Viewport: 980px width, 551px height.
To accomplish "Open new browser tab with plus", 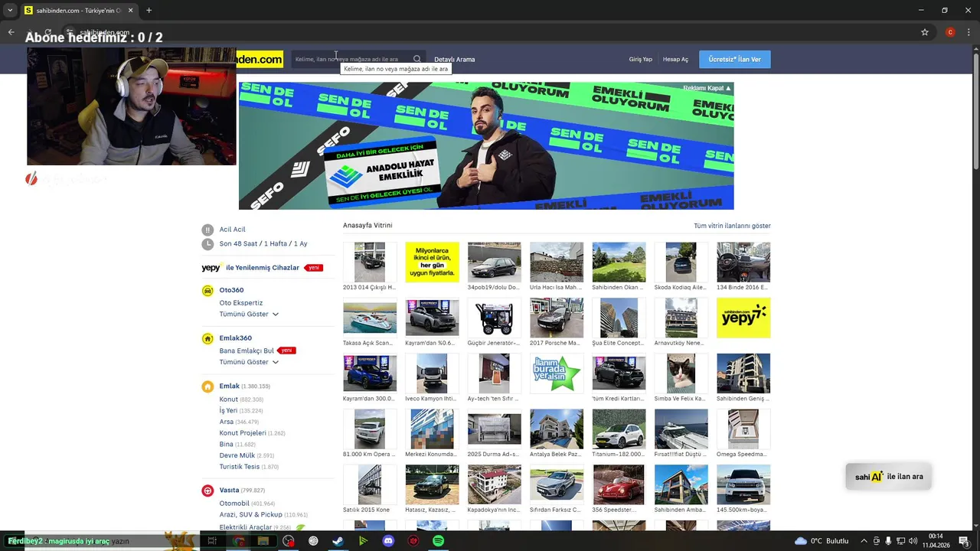I will pos(149,11).
